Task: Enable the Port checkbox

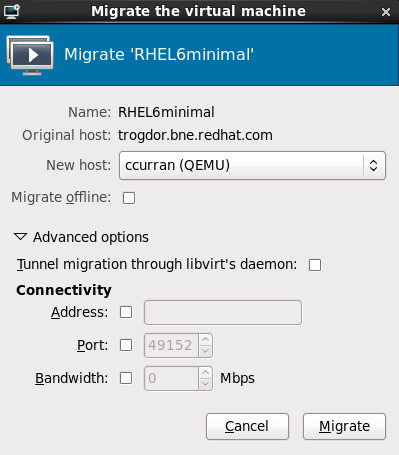Action: pyautogui.click(x=126, y=345)
